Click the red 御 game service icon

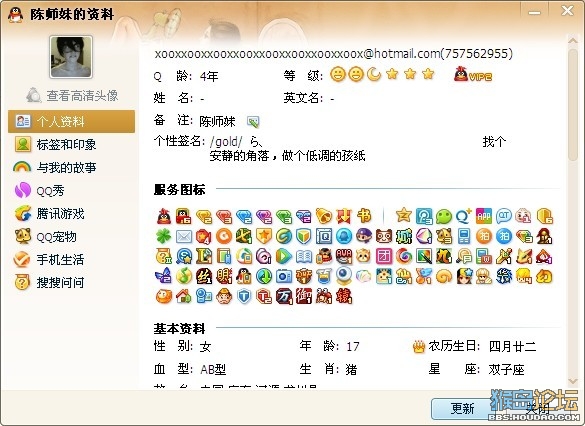[x=304, y=297]
